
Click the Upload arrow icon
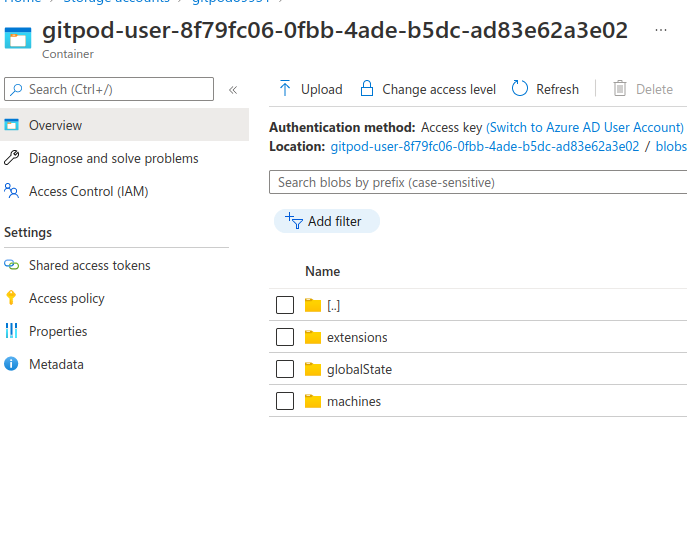click(x=285, y=88)
